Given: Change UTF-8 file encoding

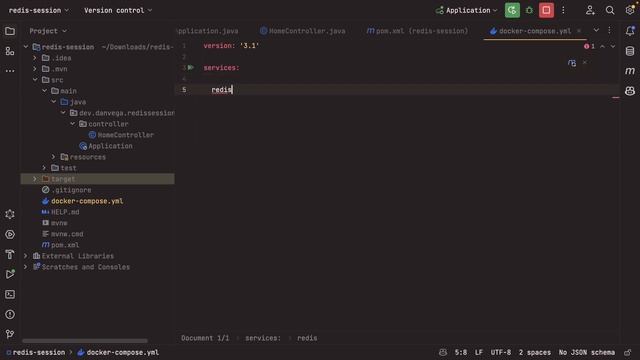Looking at the screenshot, I should click(500, 352).
